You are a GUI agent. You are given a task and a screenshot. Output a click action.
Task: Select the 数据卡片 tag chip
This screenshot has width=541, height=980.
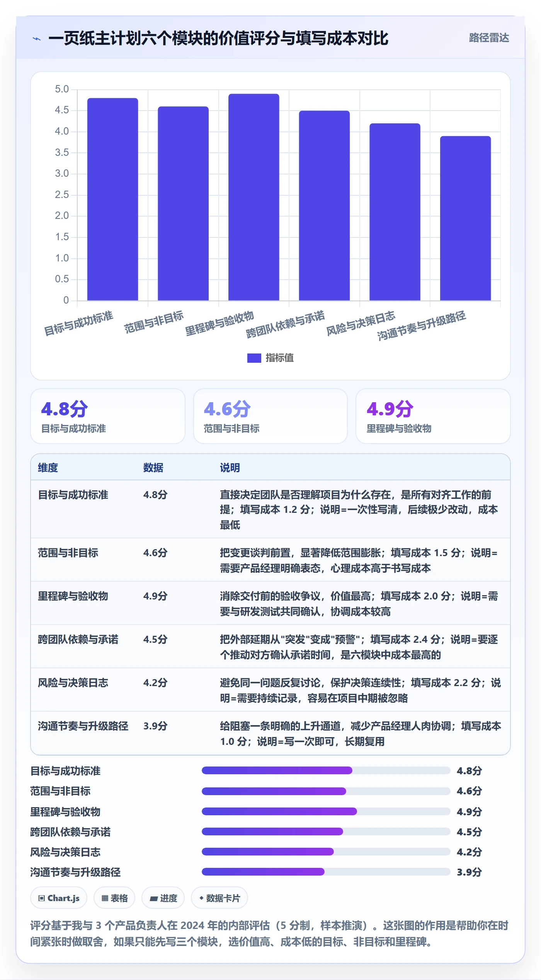coord(219,898)
